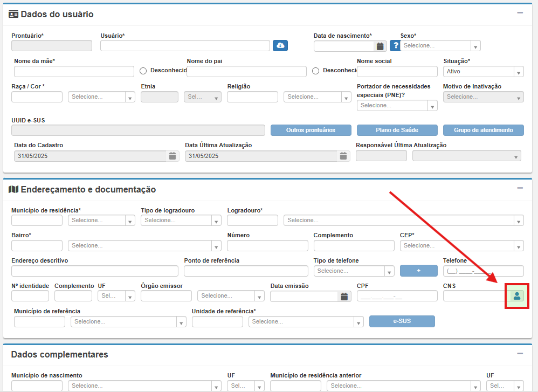
Task: Select Desconhecido radio for Nome do pai
Action: (316, 71)
